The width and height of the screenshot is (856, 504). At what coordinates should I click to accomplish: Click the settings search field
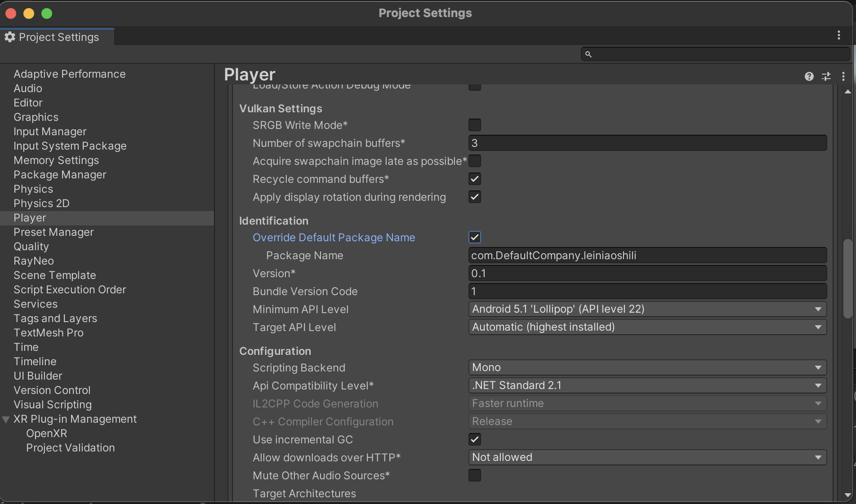[x=715, y=54]
